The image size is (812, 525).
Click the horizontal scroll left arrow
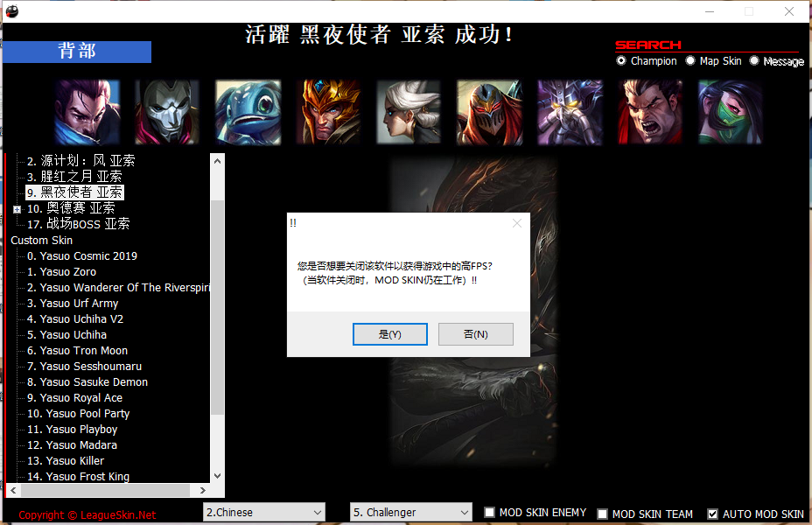click(x=13, y=490)
